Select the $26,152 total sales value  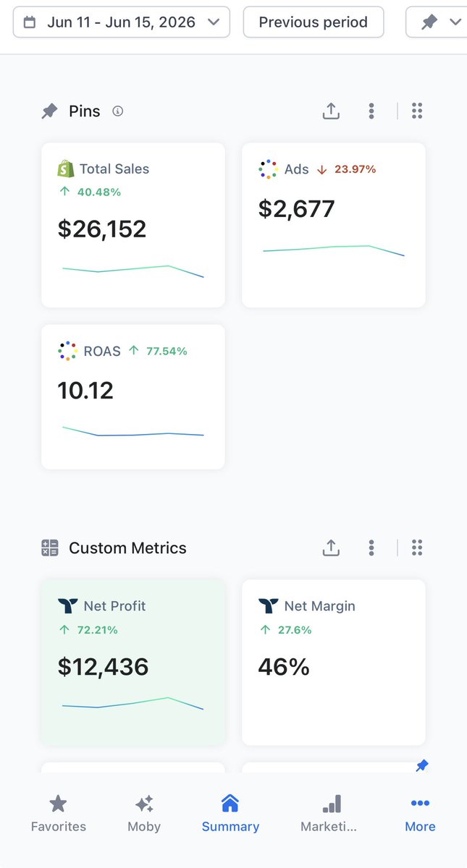tap(102, 229)
